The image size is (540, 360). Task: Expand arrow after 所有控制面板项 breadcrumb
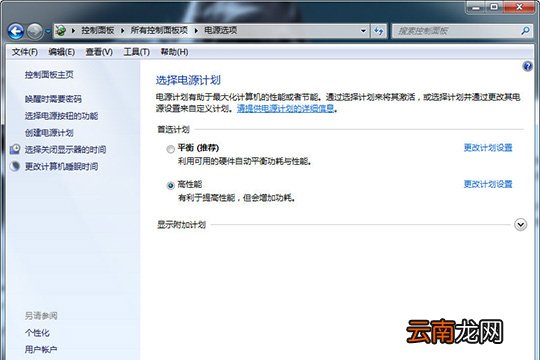[x=196, y=31]
